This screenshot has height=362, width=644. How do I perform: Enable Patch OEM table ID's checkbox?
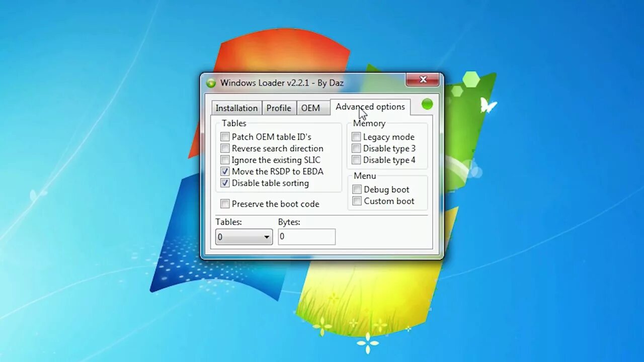pos(225,137)
